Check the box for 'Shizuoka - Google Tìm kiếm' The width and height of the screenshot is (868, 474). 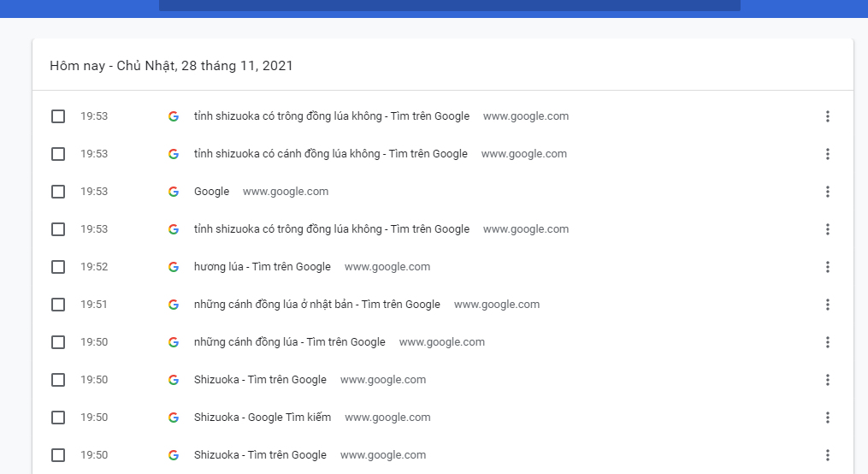(58, 418)
